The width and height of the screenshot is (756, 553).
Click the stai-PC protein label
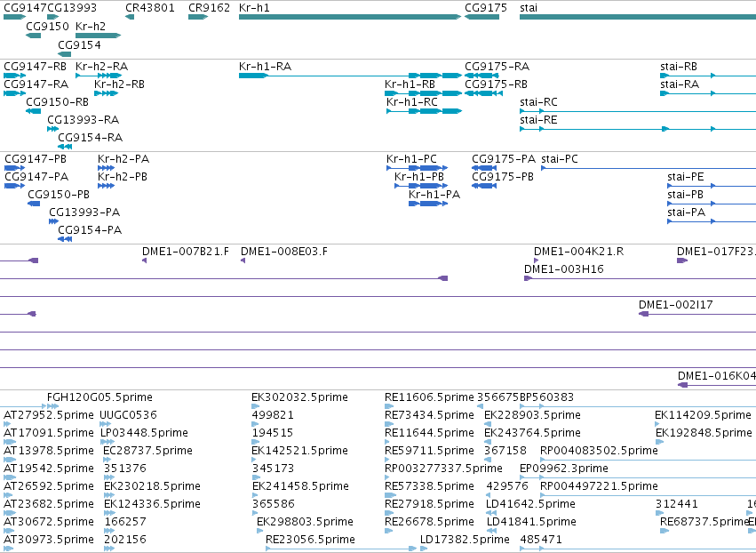[x=560, y=159]
